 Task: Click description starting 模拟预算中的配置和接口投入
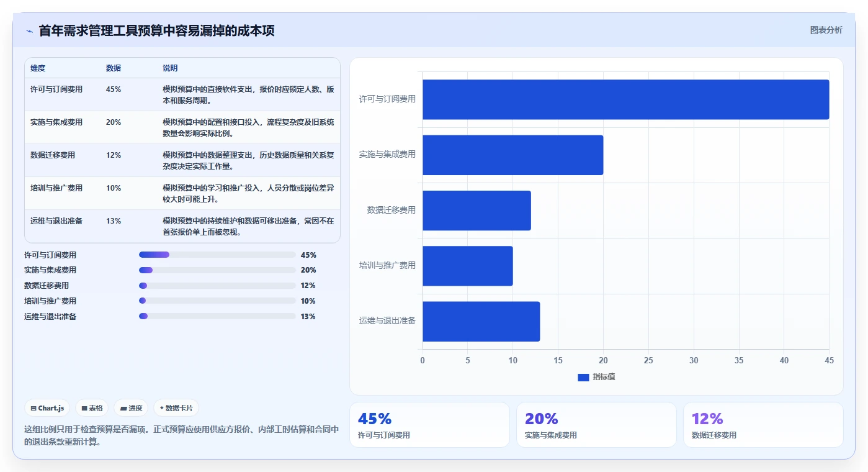point(248,127)
